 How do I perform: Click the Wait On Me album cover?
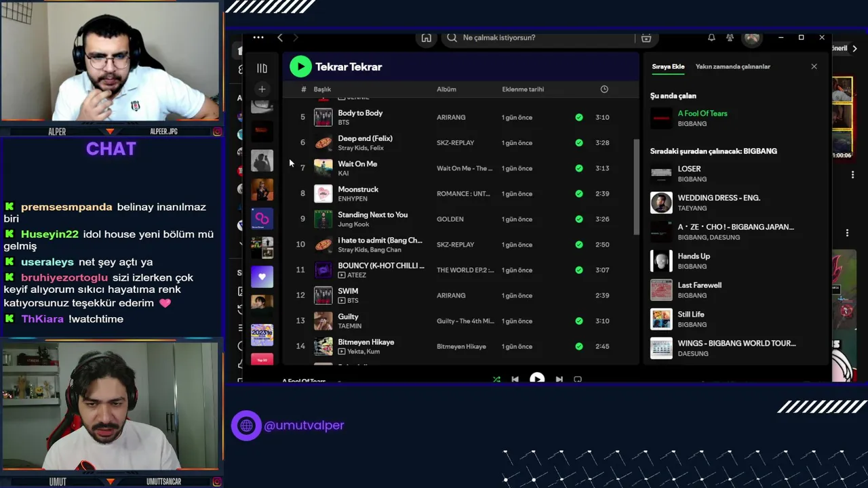pos(323,168)
